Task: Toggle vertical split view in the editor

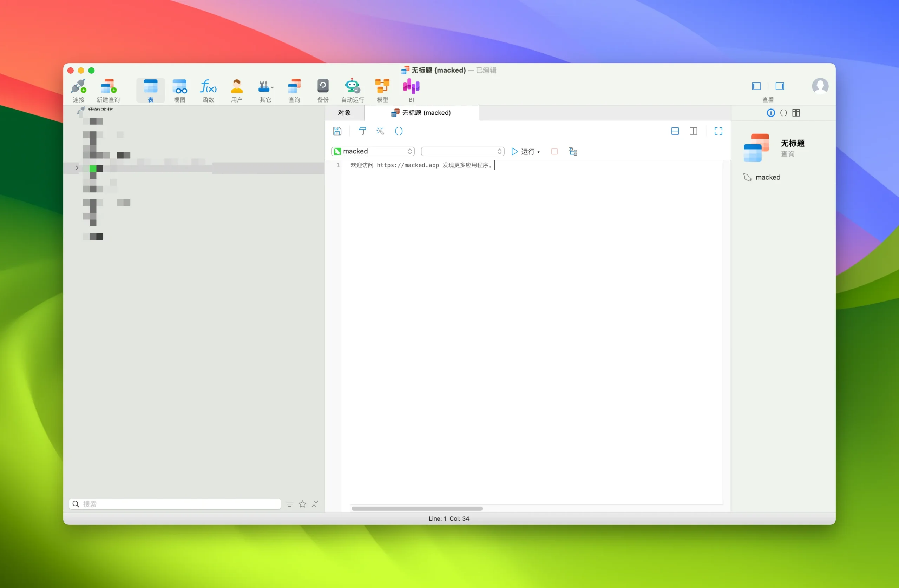Action: [x=694, y=131]
